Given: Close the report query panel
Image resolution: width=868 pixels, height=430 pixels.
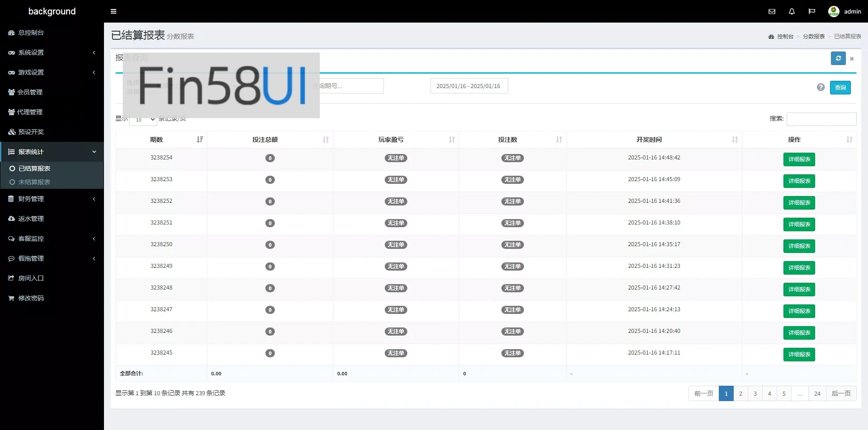Looking at the screenshot, I should coord(852,59).
